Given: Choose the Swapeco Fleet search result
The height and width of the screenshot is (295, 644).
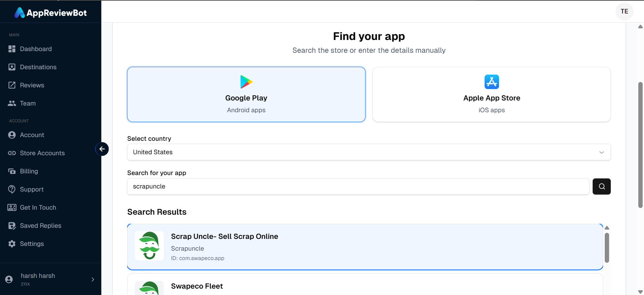Looking at the screenshot, I should point(365,285).
